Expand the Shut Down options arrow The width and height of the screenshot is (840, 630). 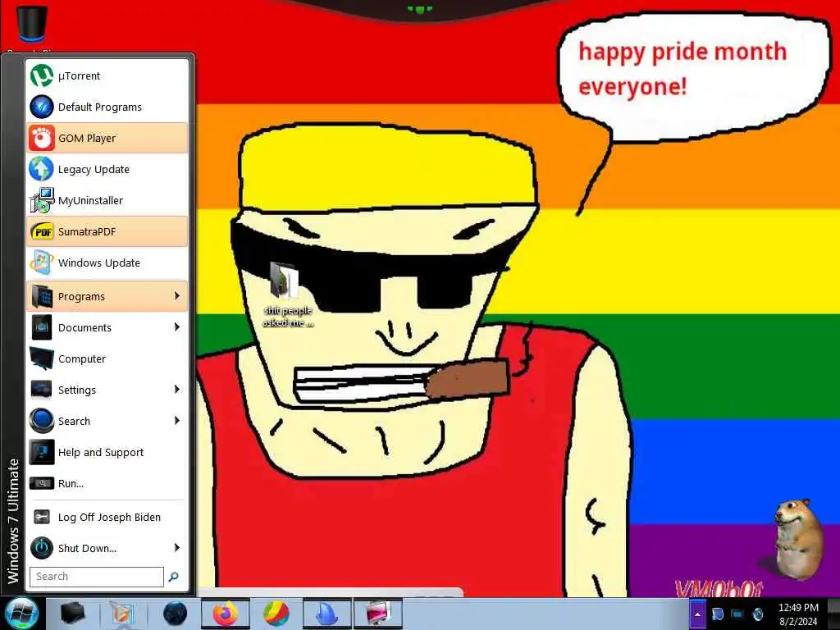pos(177,547)
